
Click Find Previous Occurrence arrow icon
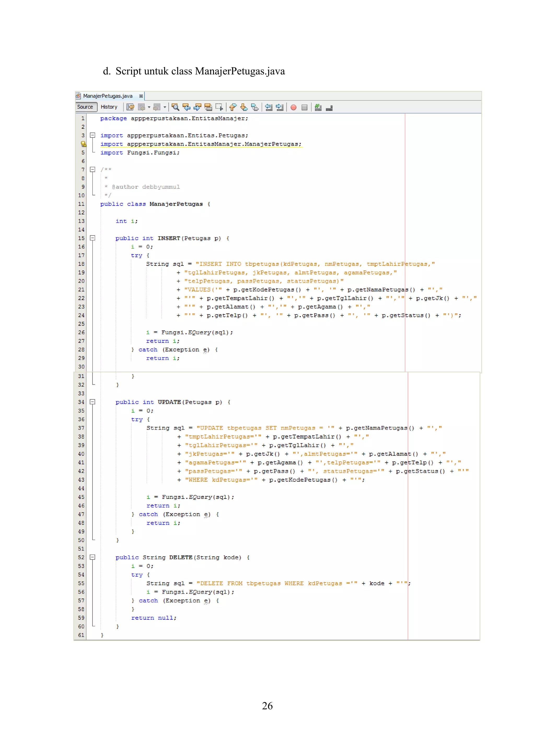[x=187, y=107]
